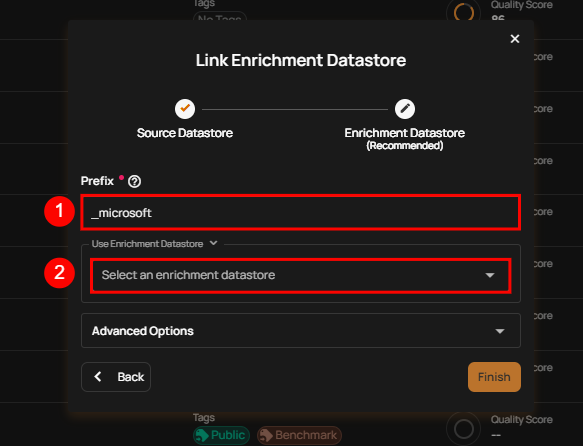This screenshot has width=583, height=446.
Task: Expand the Use Enrichment Datastore chevron
Action: point(213,243)
